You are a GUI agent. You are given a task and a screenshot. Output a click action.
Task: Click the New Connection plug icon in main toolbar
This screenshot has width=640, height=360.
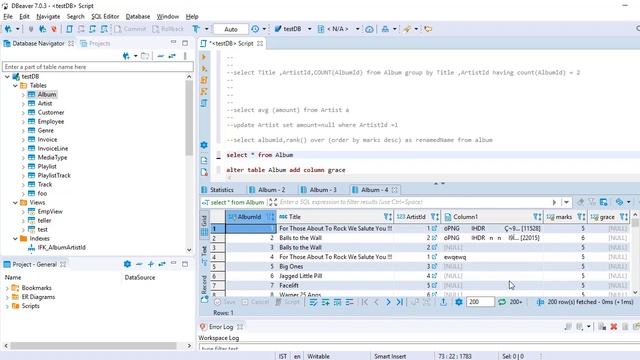click(8, 29)
